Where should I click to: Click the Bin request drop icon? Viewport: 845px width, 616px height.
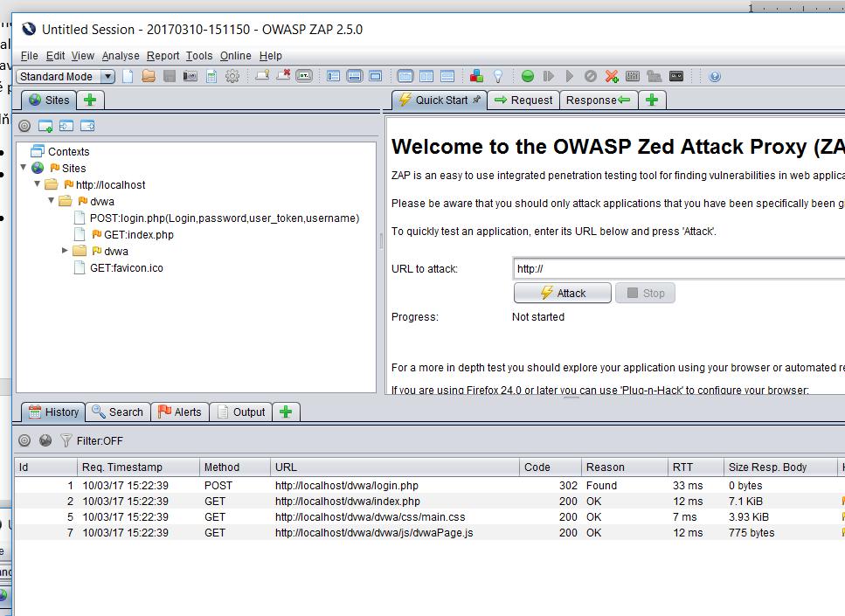point(591,76)
